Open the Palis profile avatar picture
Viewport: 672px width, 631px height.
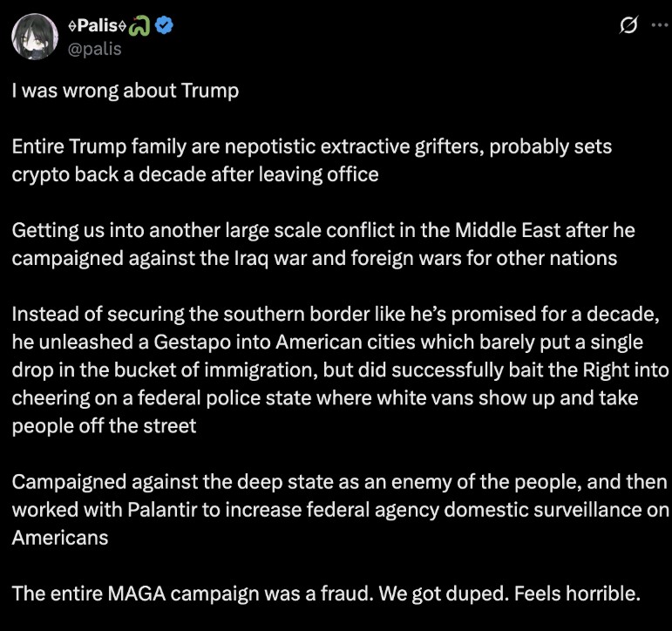coord(35,37)
